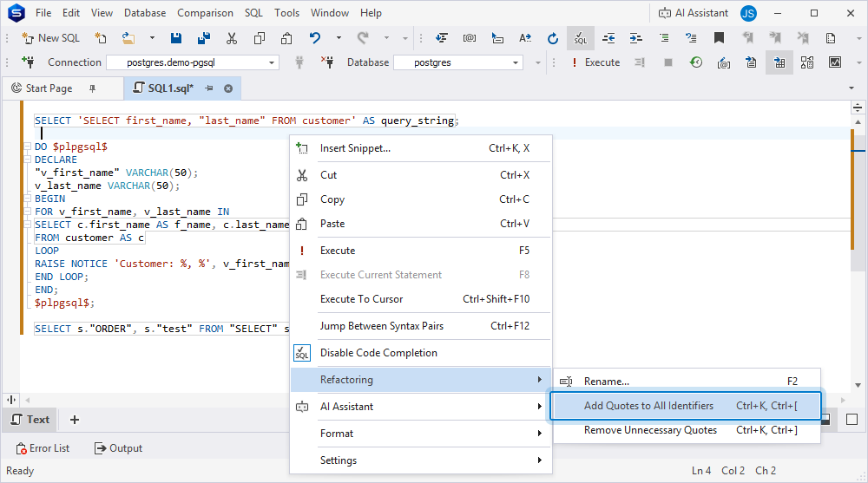Click the Save All icon

pyautogui.click(x=204, y=38)
